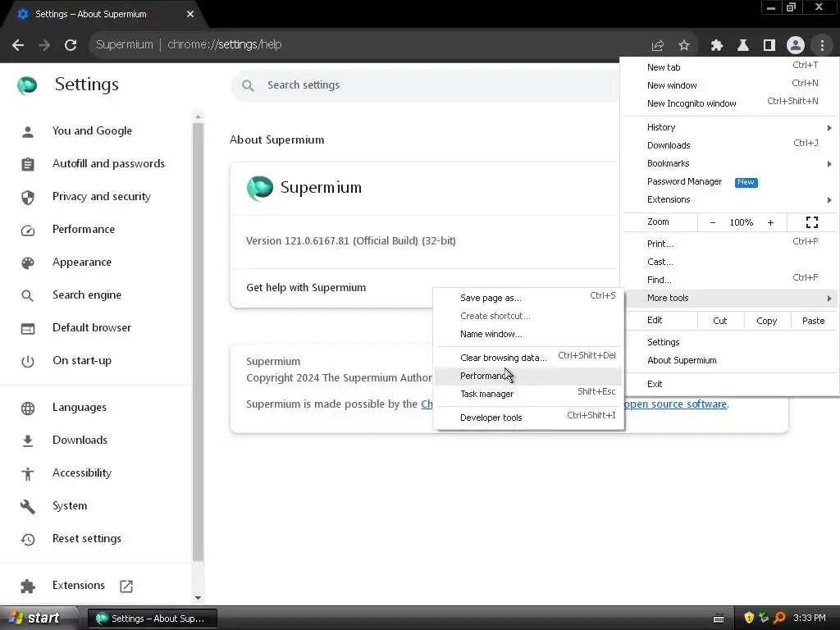Click the Supermium logo beside Settings heading

(27, 84)
